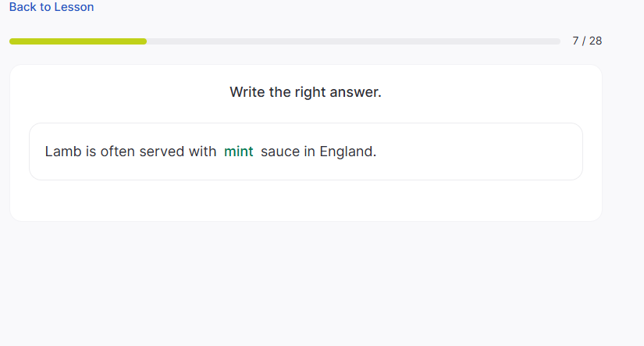644x346 pixels.
Task: Click the word 'Lamb' in the sentence
Action: coord(63,152)
